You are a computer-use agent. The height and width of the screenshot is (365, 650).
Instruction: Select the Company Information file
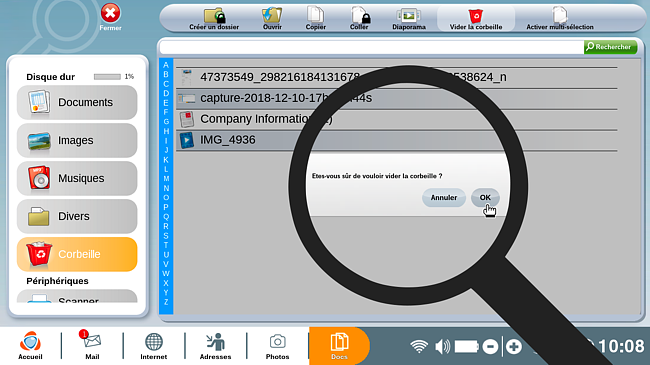[396, 119]
